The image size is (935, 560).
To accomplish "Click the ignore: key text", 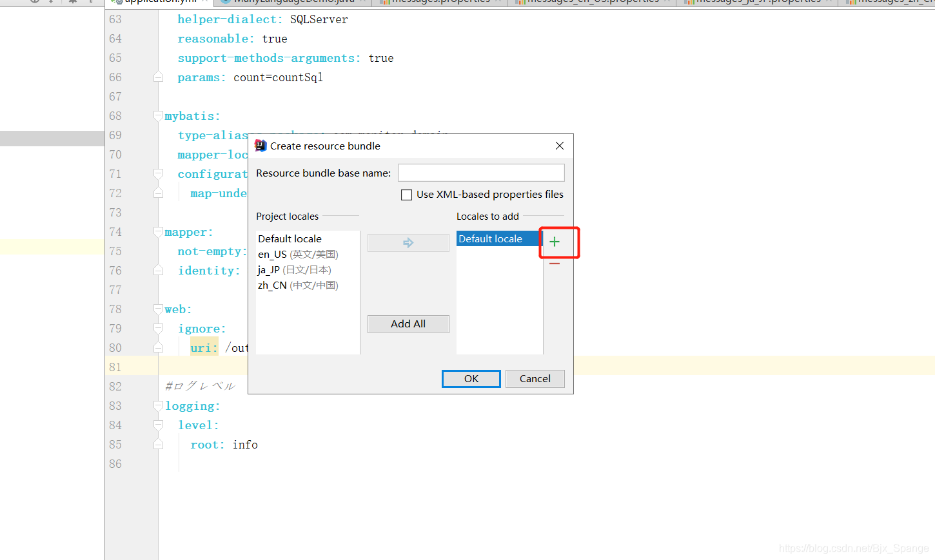I will click(x=202, y=329).
